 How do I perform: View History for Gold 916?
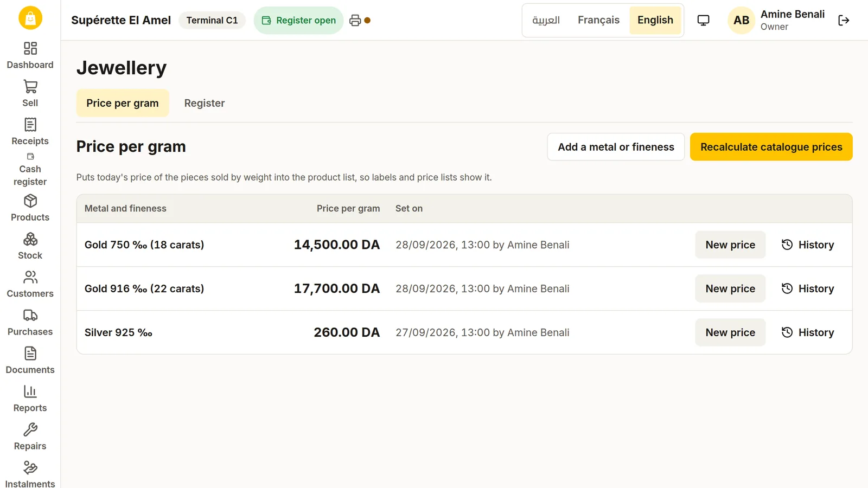click(807, 288)
